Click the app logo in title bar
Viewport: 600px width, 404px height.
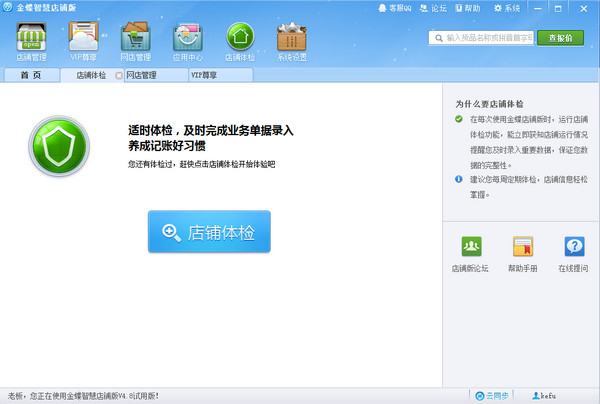coord(7,7)
